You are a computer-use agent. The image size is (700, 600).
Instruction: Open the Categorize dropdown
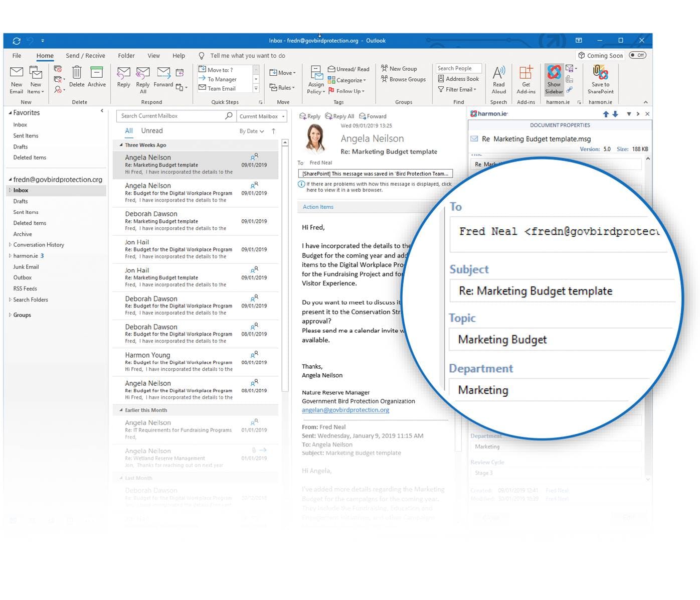click(347, 80)
